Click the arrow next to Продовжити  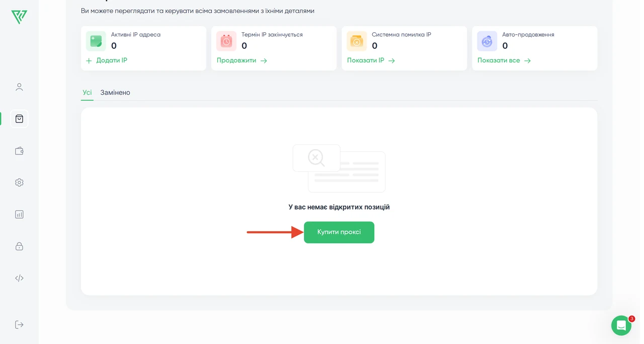pyautogui.click(x=264, y=60)
